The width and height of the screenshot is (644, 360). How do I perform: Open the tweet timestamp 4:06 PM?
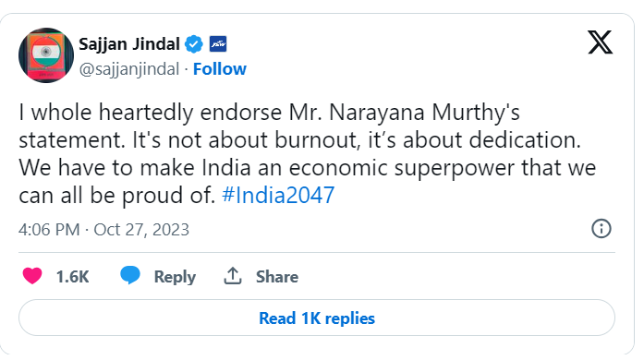coord(49,230)
